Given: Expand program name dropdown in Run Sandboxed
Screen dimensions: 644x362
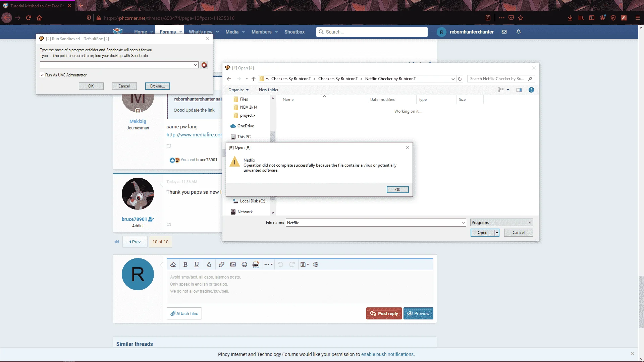Looking at the screenshot, I should [x=196, y=65].
